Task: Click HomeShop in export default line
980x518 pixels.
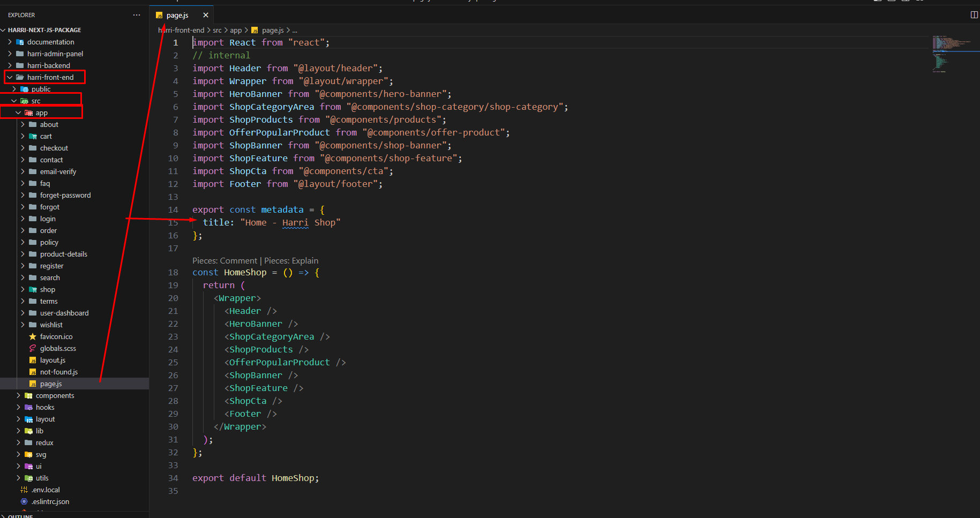Action: point(294,478)
